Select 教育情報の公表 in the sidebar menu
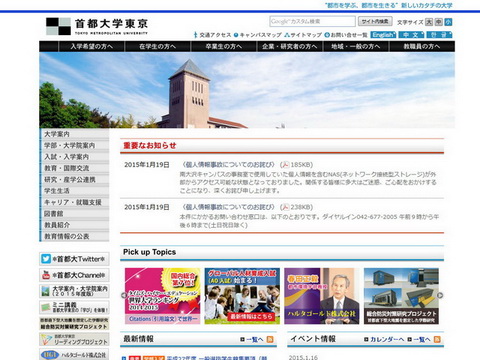The height and width of the screenshot is (360, 480). [x=74, y=236]
